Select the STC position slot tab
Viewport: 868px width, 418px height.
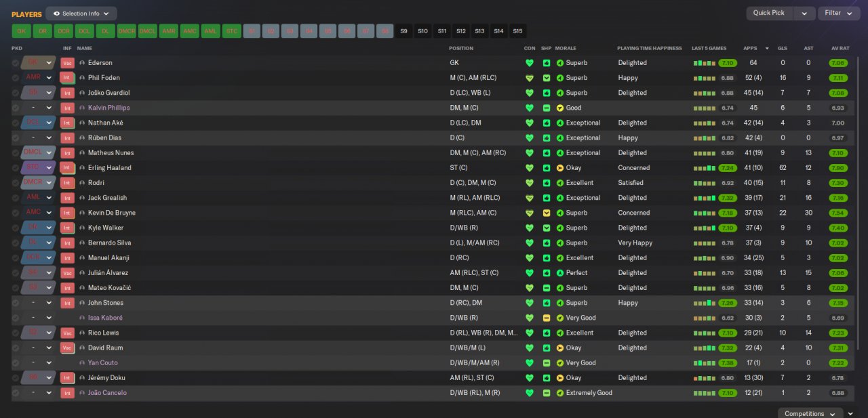231,31
